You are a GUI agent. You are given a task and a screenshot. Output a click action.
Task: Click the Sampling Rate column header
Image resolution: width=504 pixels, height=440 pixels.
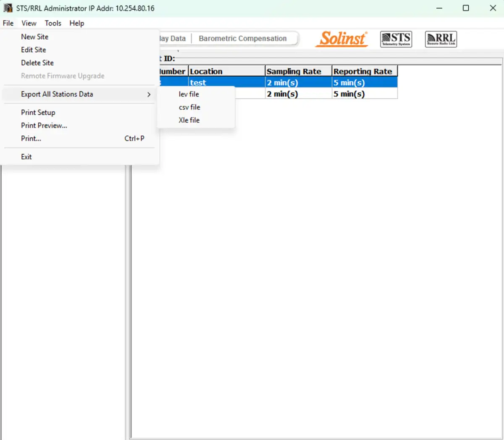tap(295, 71)
